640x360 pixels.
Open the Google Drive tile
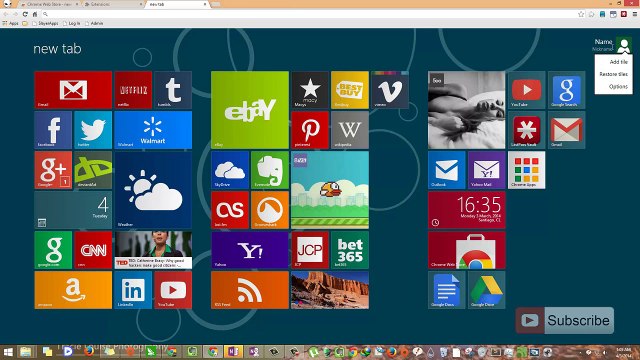click(x=487, y=290)
